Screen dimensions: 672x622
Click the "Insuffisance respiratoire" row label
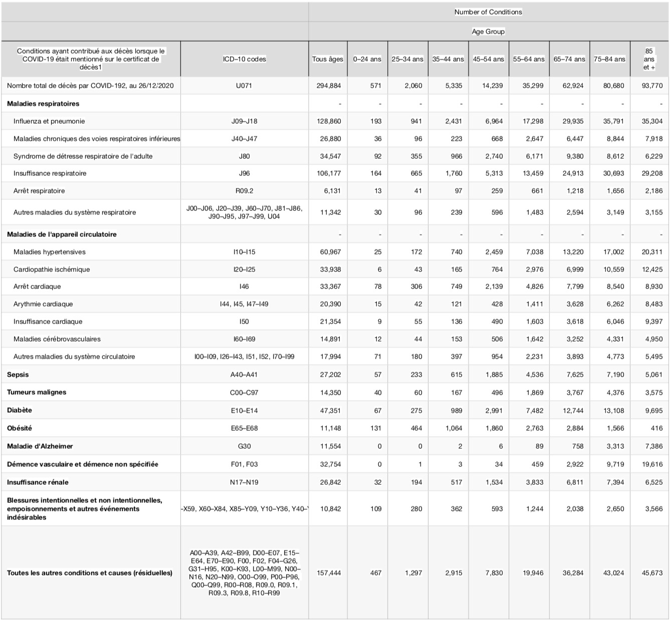[x=50, y=173]
